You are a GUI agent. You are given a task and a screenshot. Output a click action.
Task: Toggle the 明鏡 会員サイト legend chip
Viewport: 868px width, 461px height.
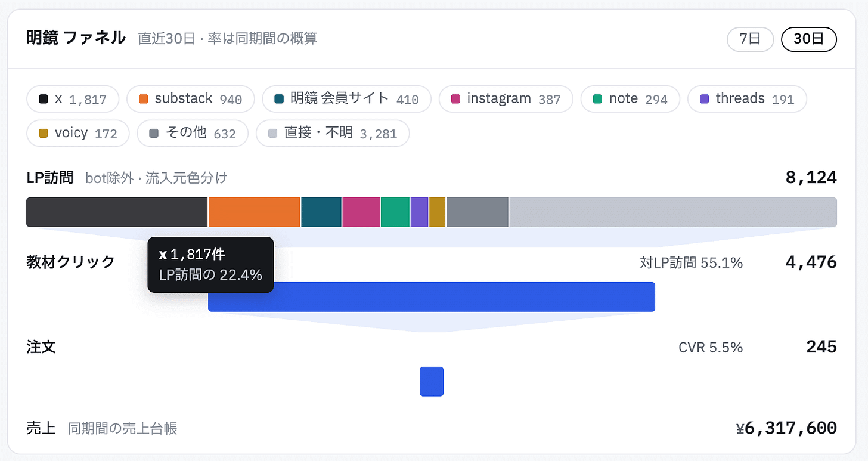pos(347,99)
